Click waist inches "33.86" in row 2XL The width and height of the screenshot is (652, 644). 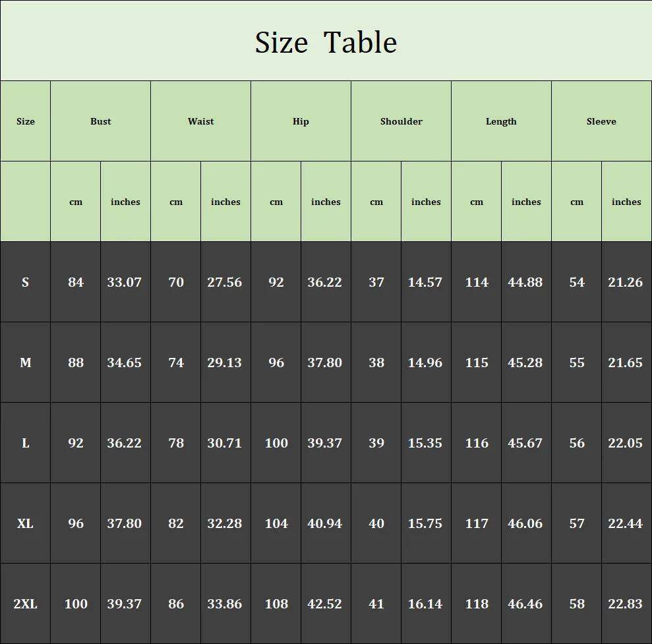pos(225,604)
